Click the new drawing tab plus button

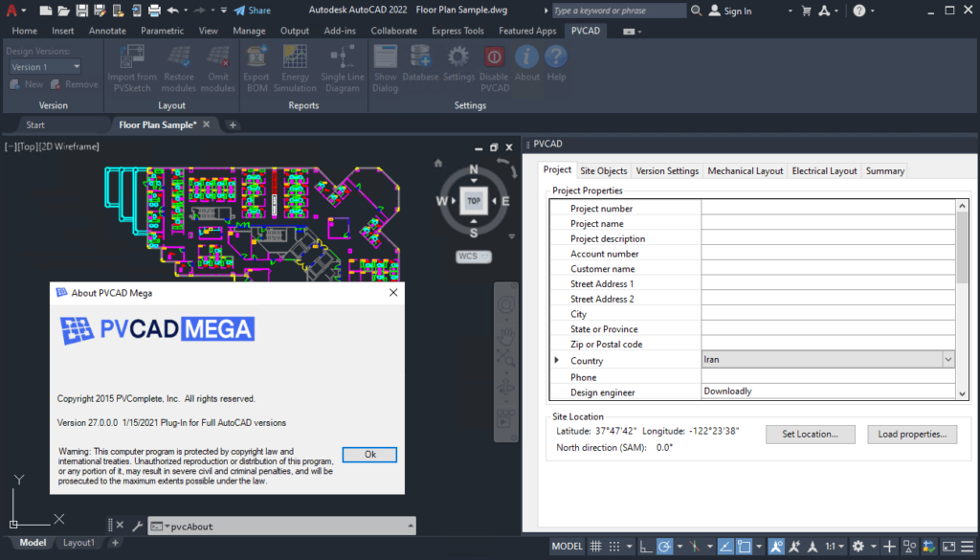[x=233, y=125]
